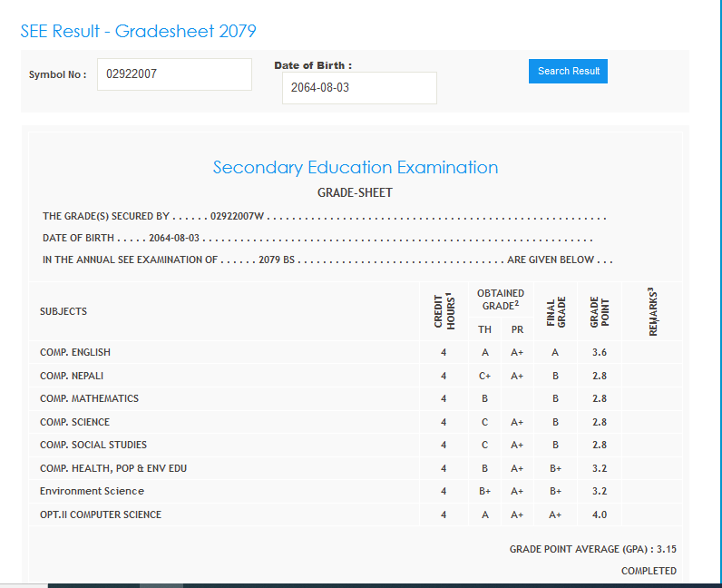This screenshot has width=722, height=588.
Task: Click the Environment Science subject name
Action: (92, 491)
